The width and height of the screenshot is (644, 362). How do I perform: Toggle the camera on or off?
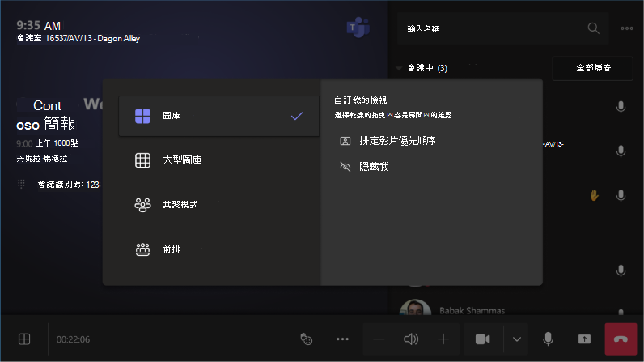coord(483,339)
